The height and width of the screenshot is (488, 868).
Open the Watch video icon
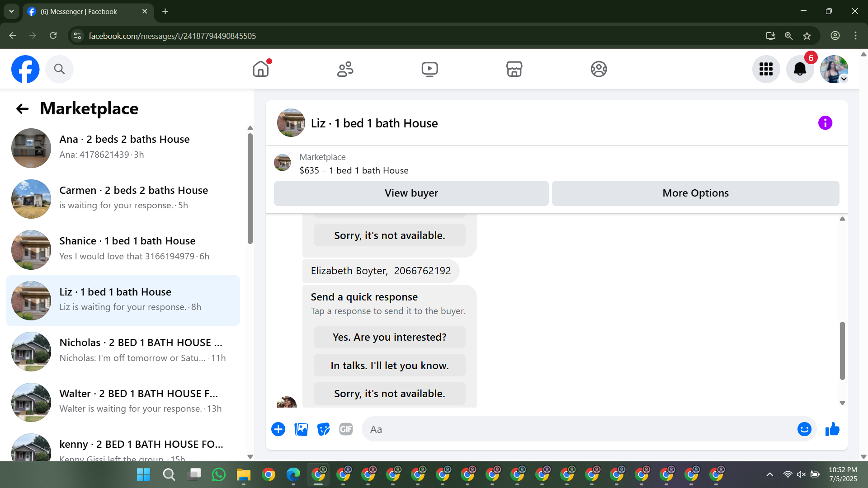[429, 69]
